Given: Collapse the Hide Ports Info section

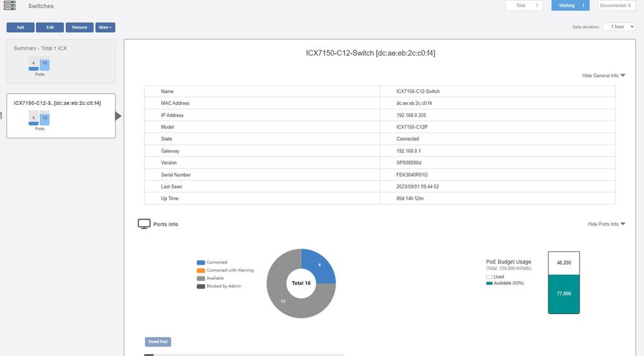Looking at the screenshot, I should (x=606, y=224).
